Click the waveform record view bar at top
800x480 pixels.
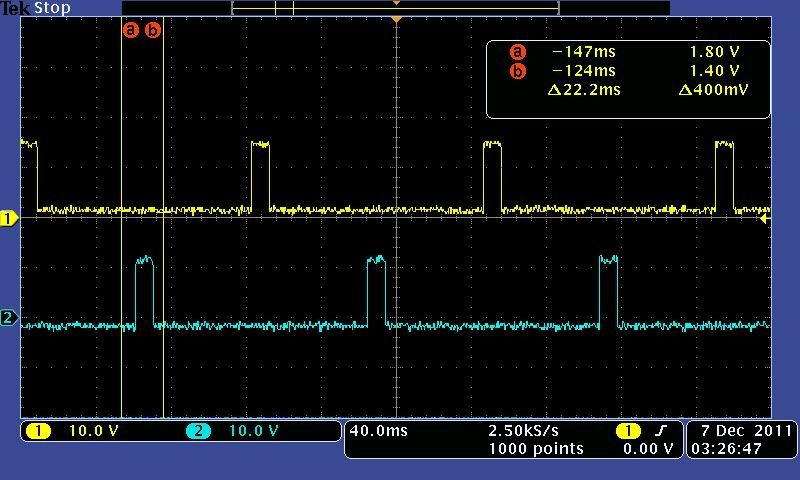point(395,8)
